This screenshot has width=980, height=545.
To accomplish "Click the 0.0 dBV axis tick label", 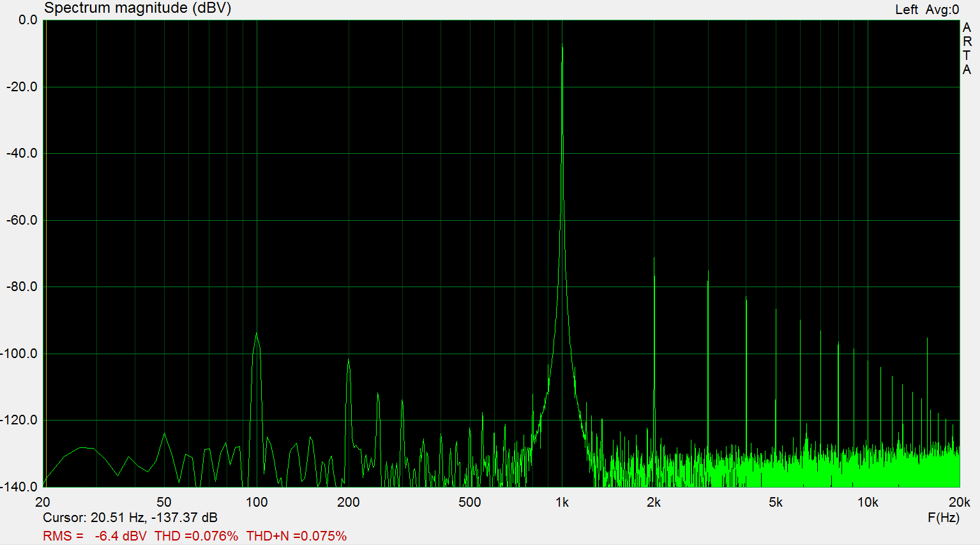I will pyautogui.click(x=28, y=20).
